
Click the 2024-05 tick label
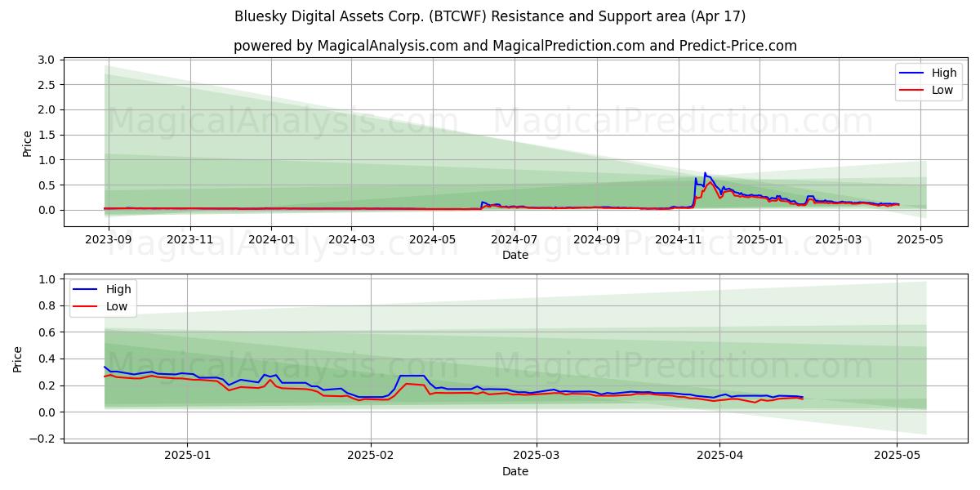[x=433, y=239]
